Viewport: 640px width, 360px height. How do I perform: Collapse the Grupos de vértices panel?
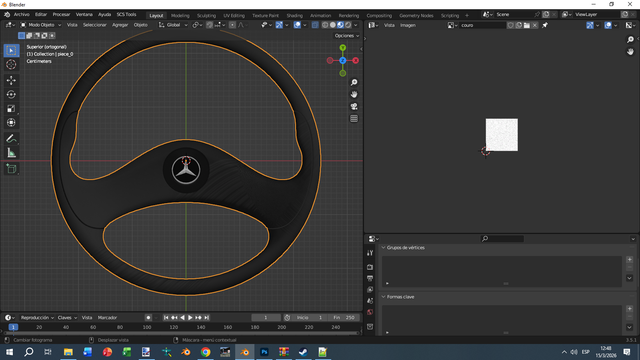click(384, 248)
